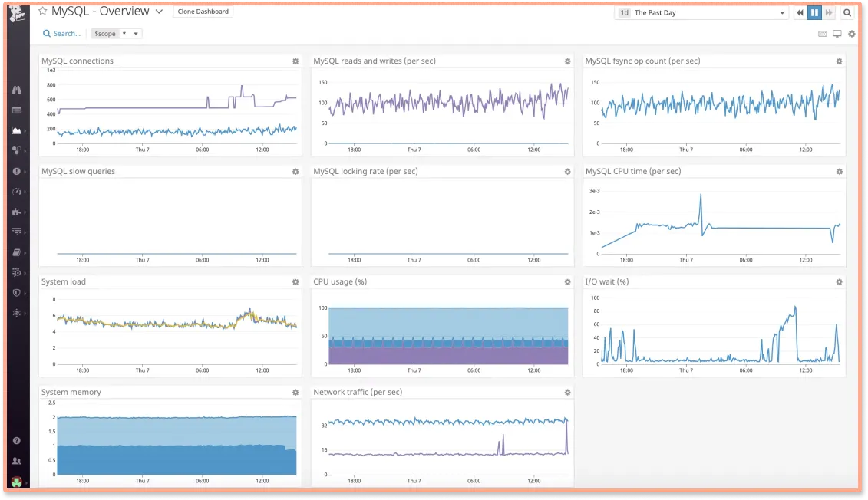Click the MySQL fsync op count title
This screenshot has height=500, width=868.
pos(642,61)
